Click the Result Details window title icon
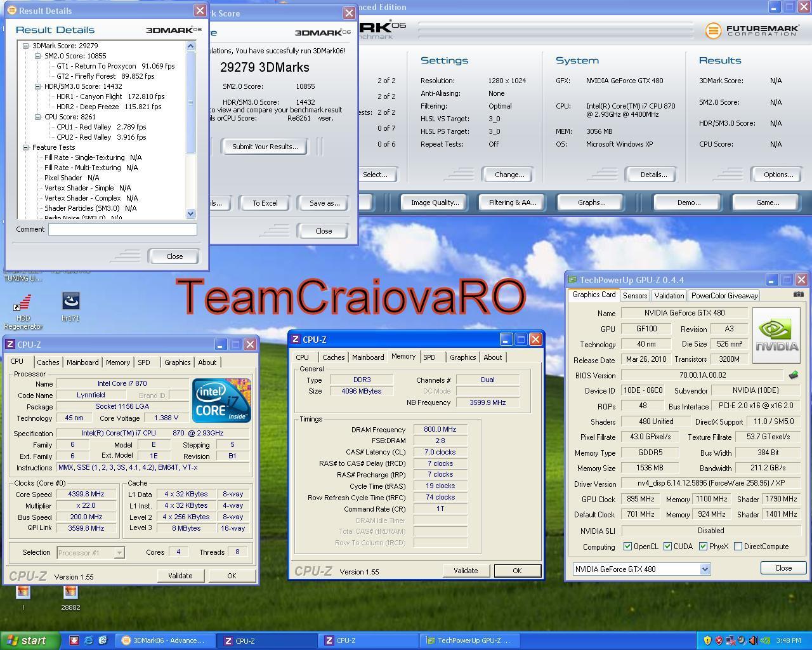Image resolution: width=812 pixels, height=650 pixels. click(11, 10)
